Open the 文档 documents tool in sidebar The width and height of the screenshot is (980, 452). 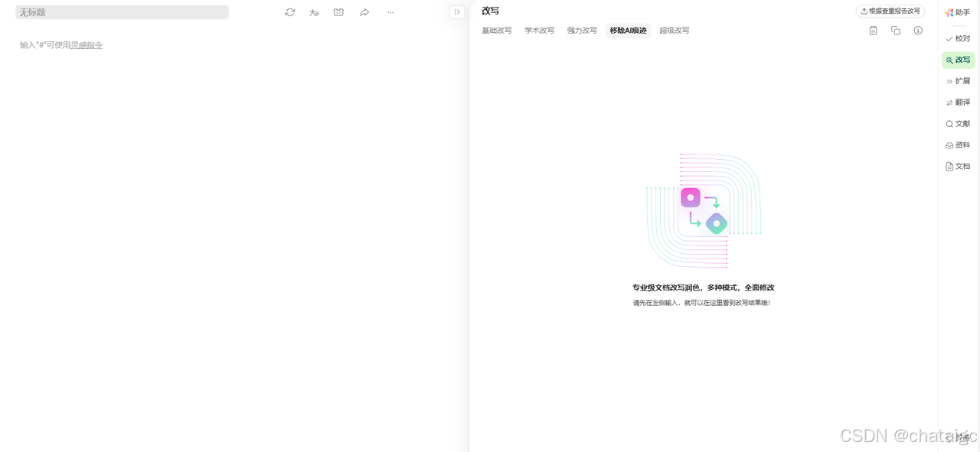[958, 167]
